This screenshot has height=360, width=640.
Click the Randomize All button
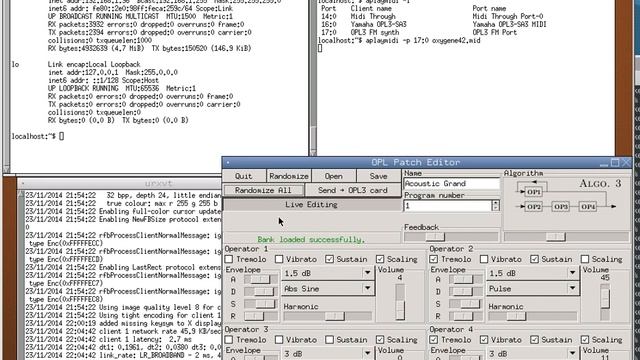coord(263,190)
